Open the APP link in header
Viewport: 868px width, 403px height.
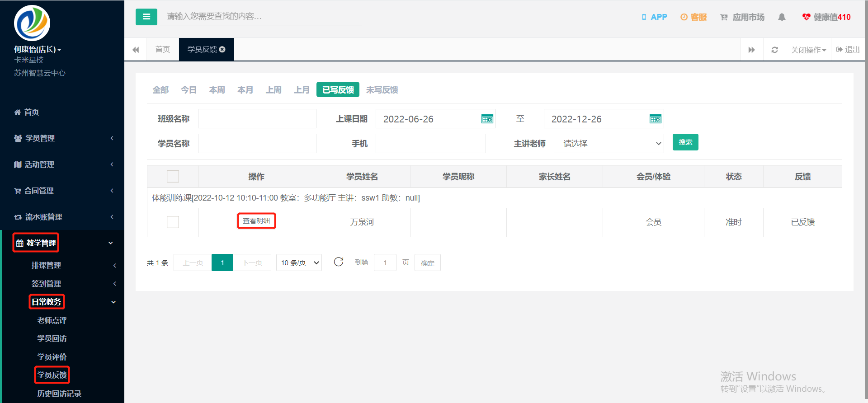click(x=654, y=17)
